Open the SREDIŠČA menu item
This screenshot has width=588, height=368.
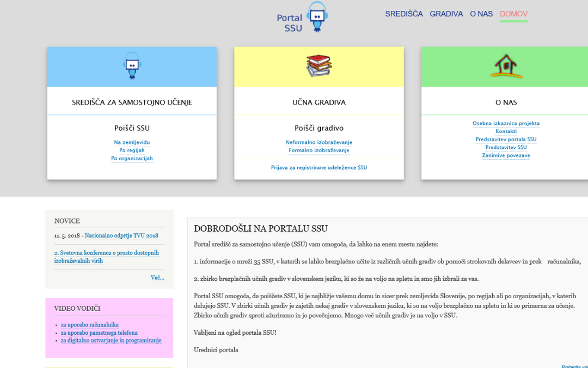point(403,14)
